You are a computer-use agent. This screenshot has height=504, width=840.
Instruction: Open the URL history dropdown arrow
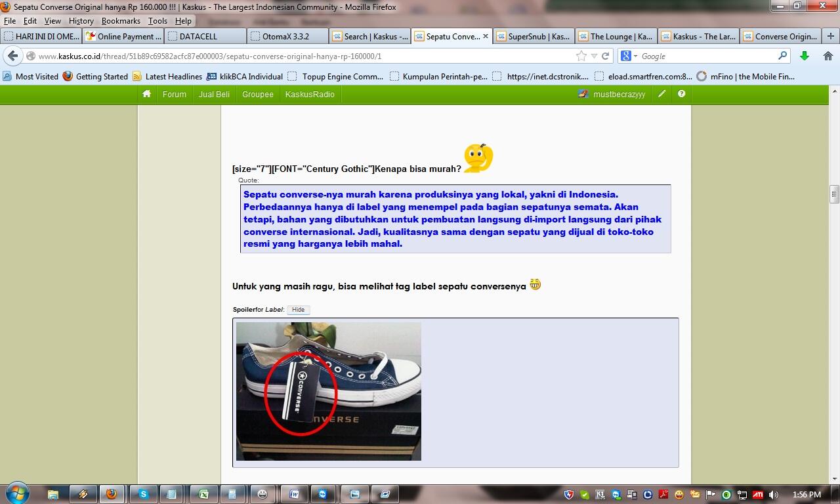[x=594, y=56]
